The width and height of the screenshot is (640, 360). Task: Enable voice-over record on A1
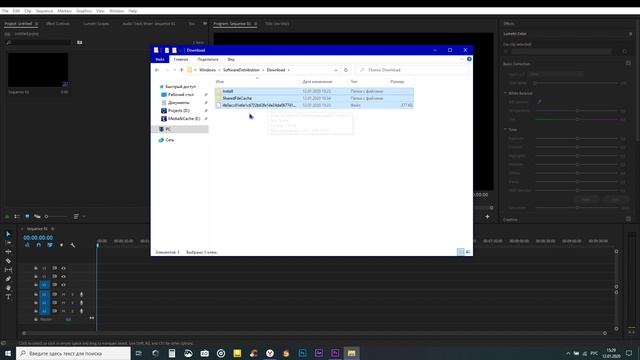pyautogui.click(x=81, y=294)
